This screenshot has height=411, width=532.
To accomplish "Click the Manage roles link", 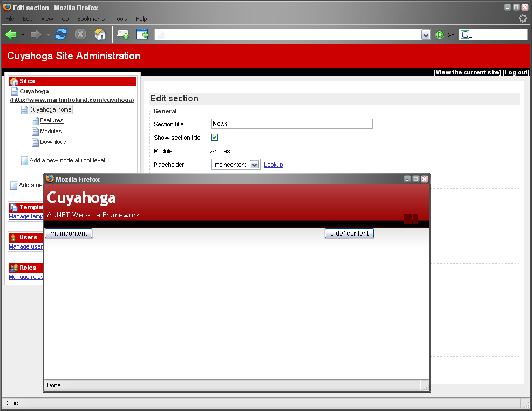I will 26,277.
